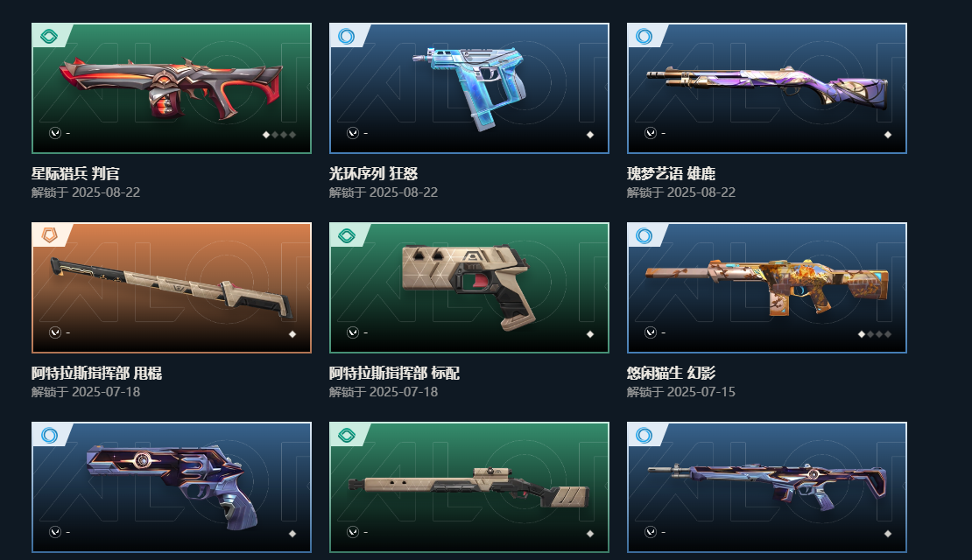
Task: Open the 瑰梦艺语 雄鹿 shotgun skin thumbnail
Action: (767, 88)
